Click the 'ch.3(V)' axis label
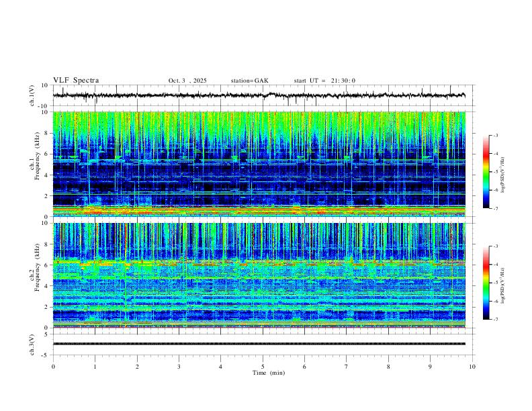Image resolution: width=532 pixels, height=411 pixels. tap(32, 345)
